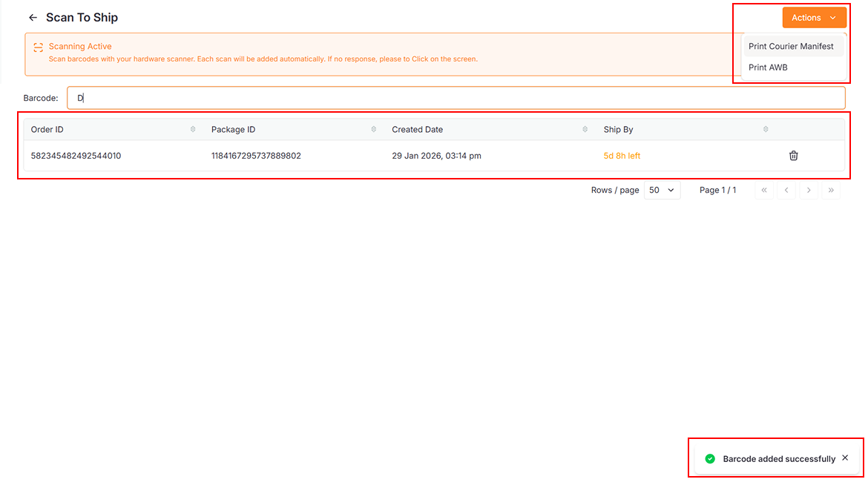Image resolution: width=868 pixels, height=482 pixels.
Task: Sort the table by Order ID column
Action: (193, 130)
